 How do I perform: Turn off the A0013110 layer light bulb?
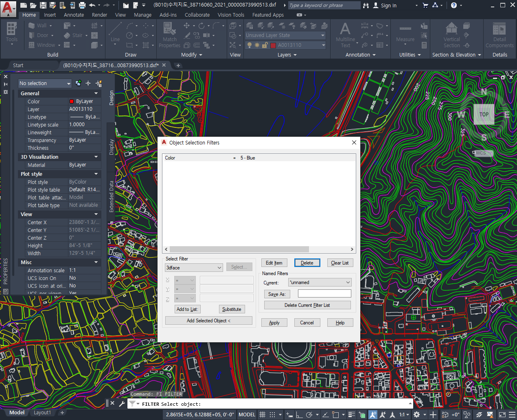[x=250, y=45]
